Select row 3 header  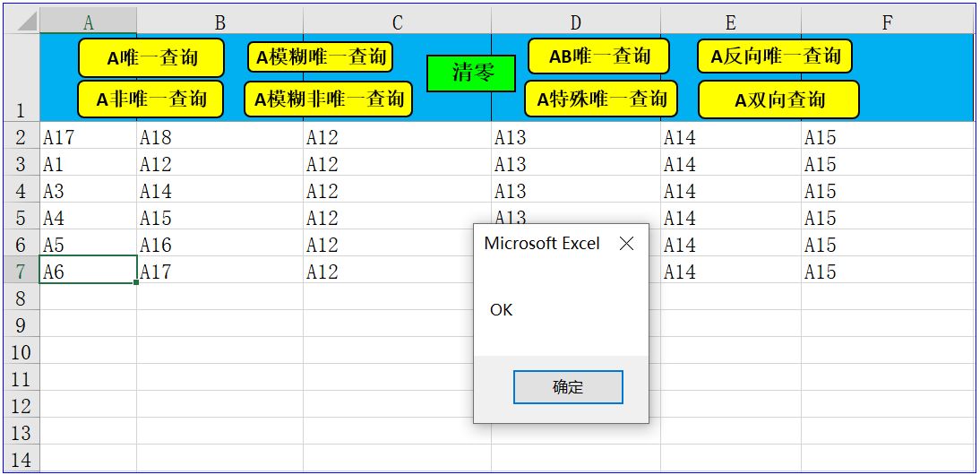pyautogui.click(x=21, y=162)
